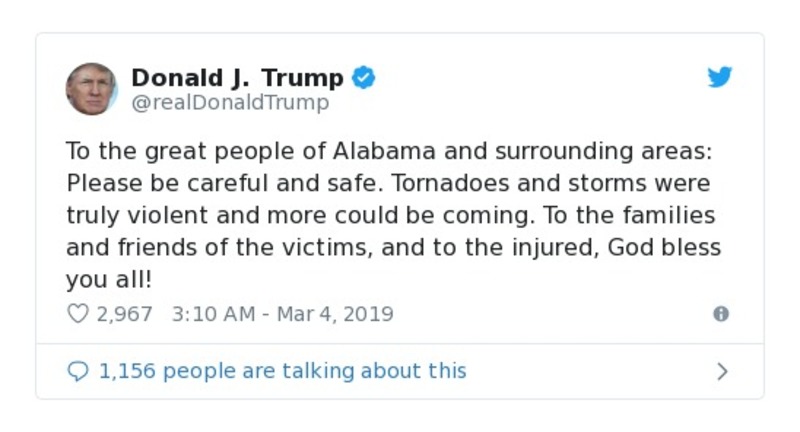Click the tweet text's first line about Alabama
800x432 pixels.
[x=392, y=152]
